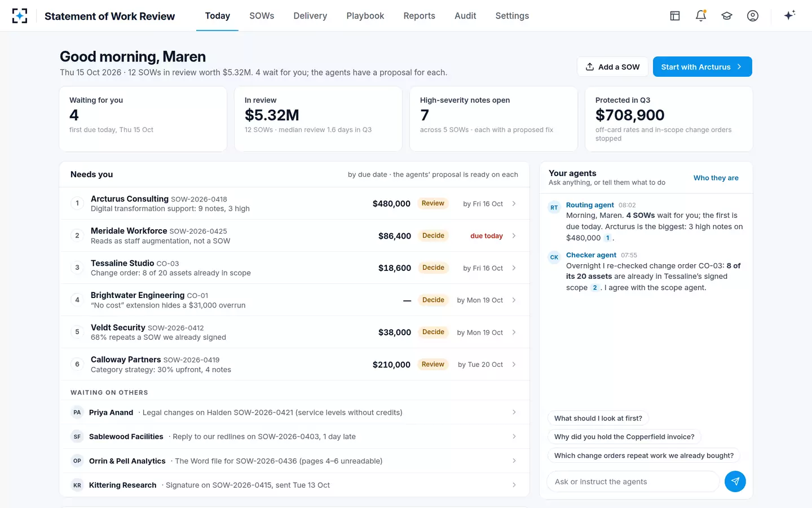This screenshot has width=812, height=508.
Task: Click the number 1 badge beside Arcturus Consulting
Action: 77,203
